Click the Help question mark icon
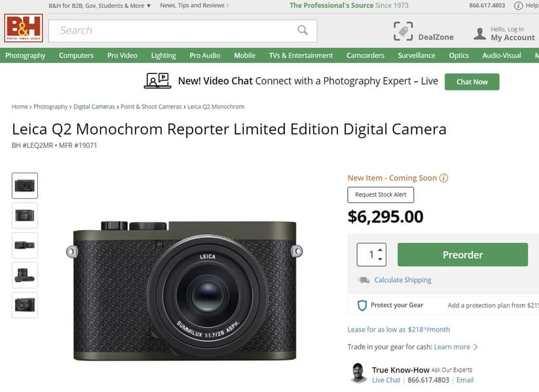 [519, 5]
